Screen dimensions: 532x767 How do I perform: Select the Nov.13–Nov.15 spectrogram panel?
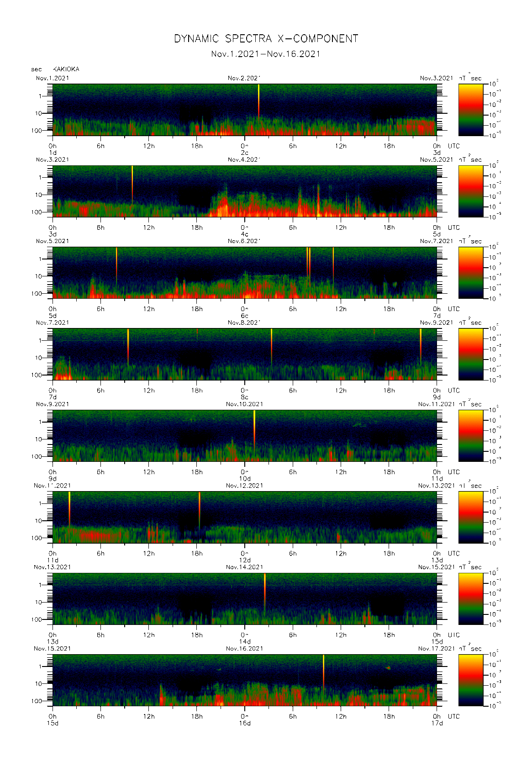pyautogui.click(x=245, y=598)
